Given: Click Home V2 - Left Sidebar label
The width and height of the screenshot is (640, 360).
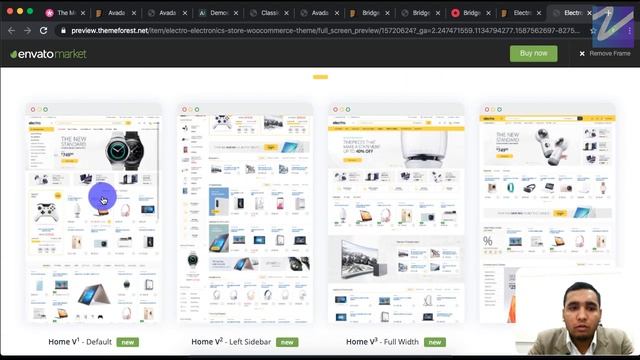Looking at the screenshot, I should (x=231, y=342).
